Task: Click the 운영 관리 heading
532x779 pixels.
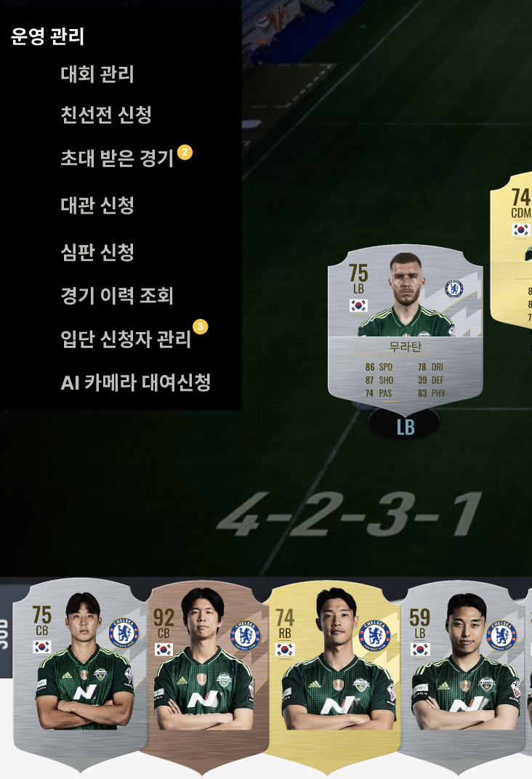Action: click(x=47, y=36)
